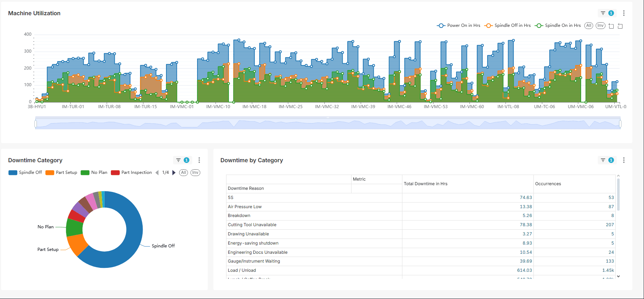Open the Machine Utilization three-dot menu
The width and height of the screenshot is (644, 299).
pos(624,13)
